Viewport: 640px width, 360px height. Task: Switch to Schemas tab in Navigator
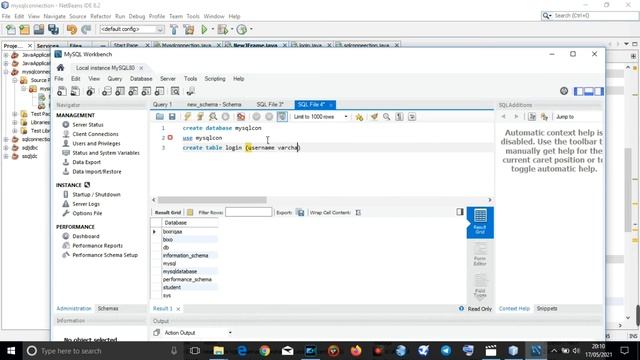[108, 309]
